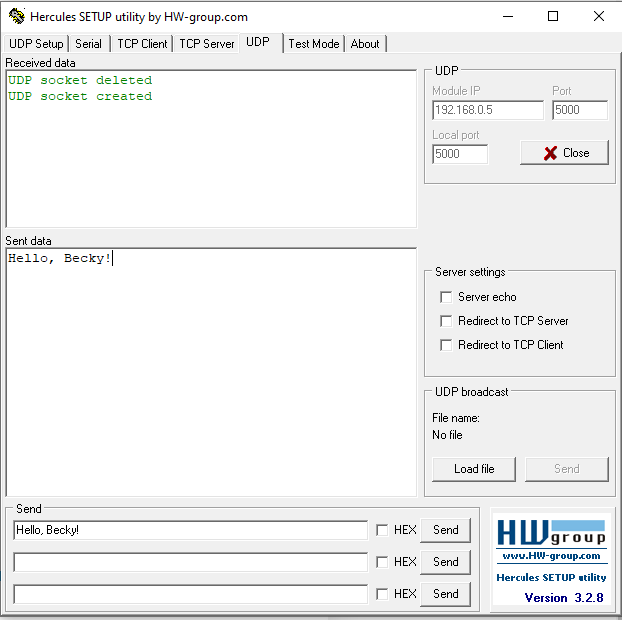
Task: Click the Version 3.2.8 text
Action: point(564,598)
